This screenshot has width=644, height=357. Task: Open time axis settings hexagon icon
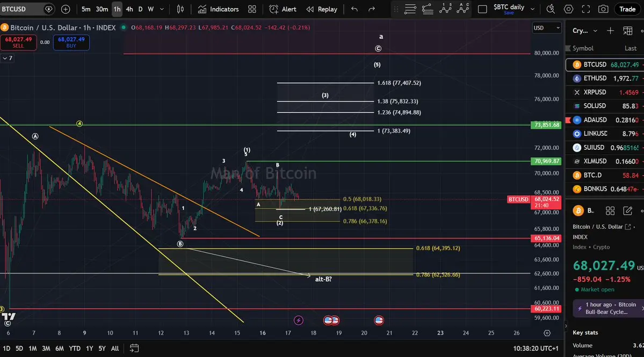click(547, 333)
